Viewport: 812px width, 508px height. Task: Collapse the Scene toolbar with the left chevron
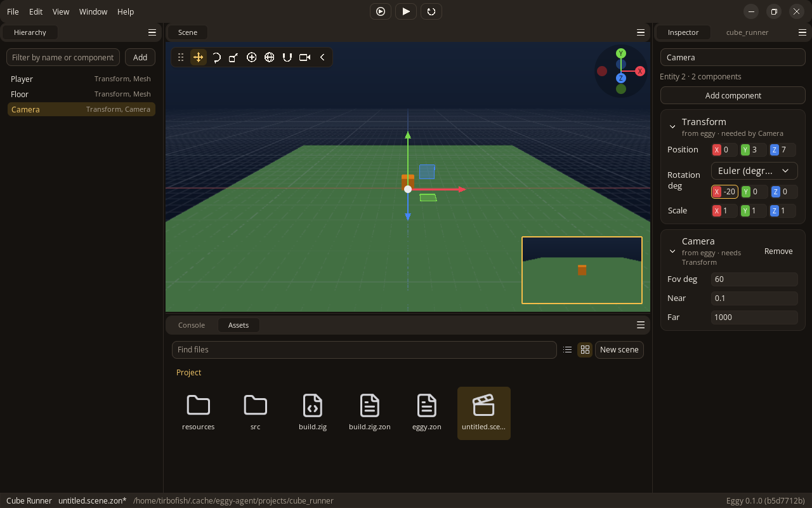(x=322, y=57)
